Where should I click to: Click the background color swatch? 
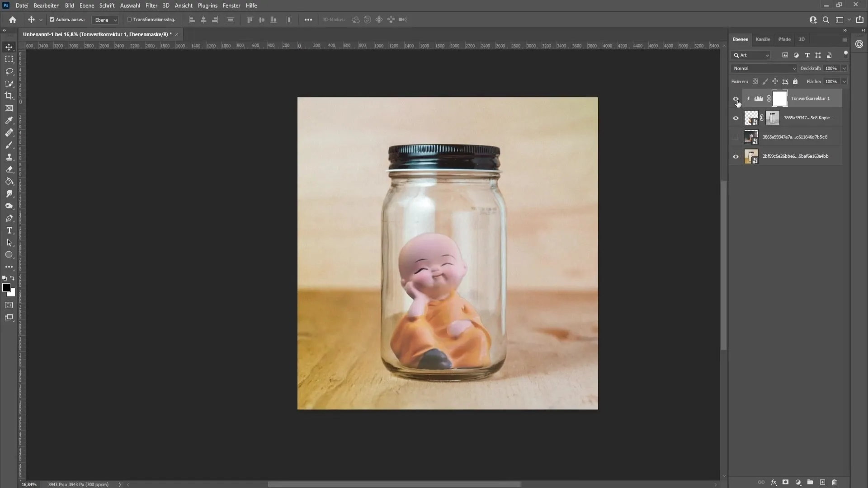(x=13, y=294)
